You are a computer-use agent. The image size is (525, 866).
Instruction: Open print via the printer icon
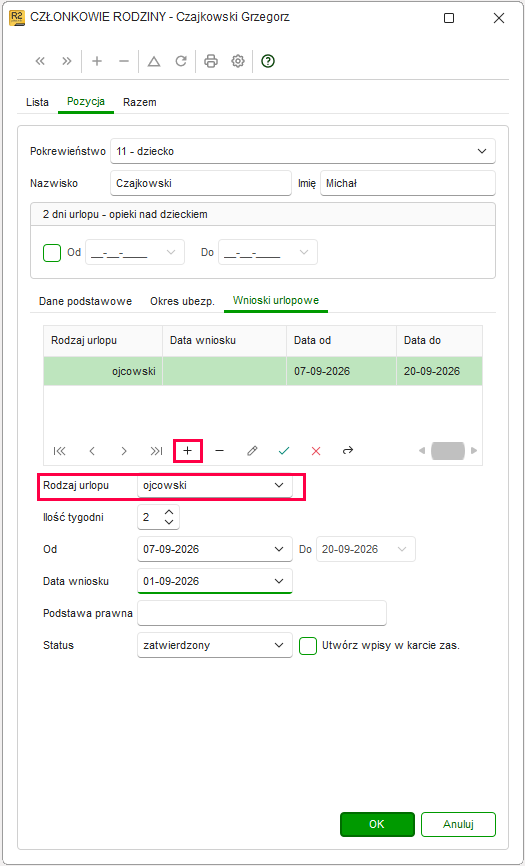pyautogui.click(x=211, y=61)
